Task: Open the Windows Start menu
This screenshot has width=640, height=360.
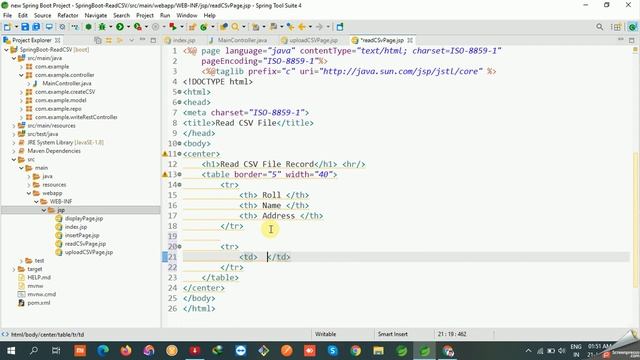Action: pyautogui.click(x=11, y=351)
